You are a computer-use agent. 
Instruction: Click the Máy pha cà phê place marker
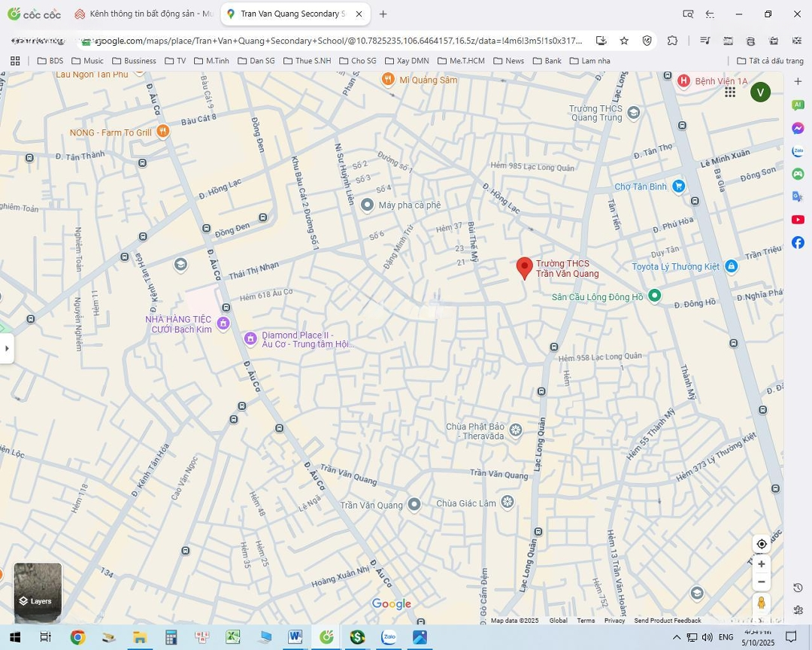367,205
